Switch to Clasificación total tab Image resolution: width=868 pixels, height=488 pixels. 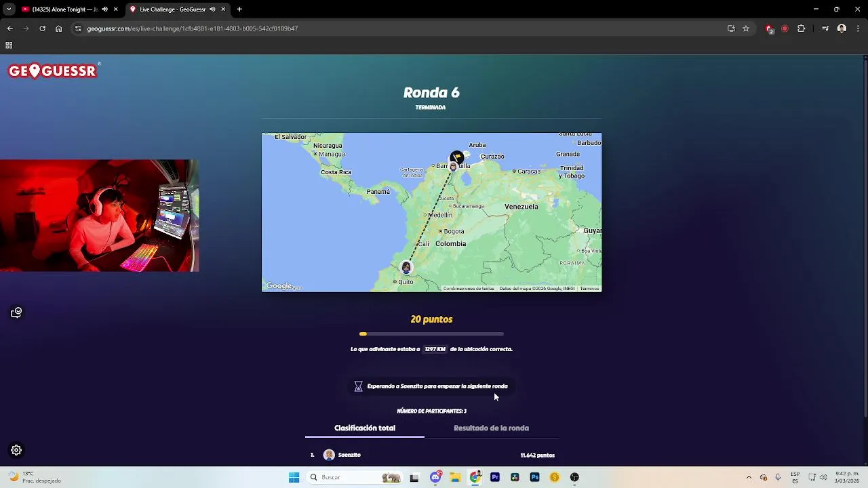pyautogui.click(x=365, y=428)
